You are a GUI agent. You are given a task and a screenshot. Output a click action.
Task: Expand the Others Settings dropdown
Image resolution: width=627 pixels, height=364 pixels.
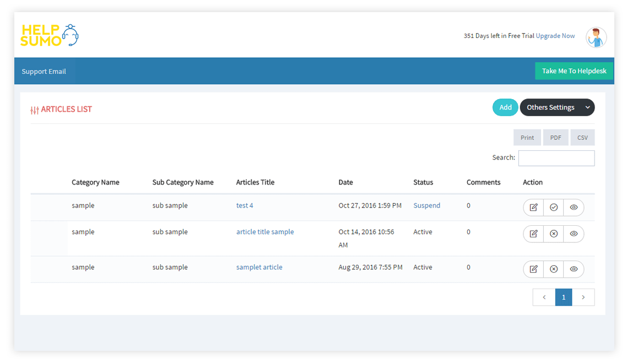coord(557,107)
